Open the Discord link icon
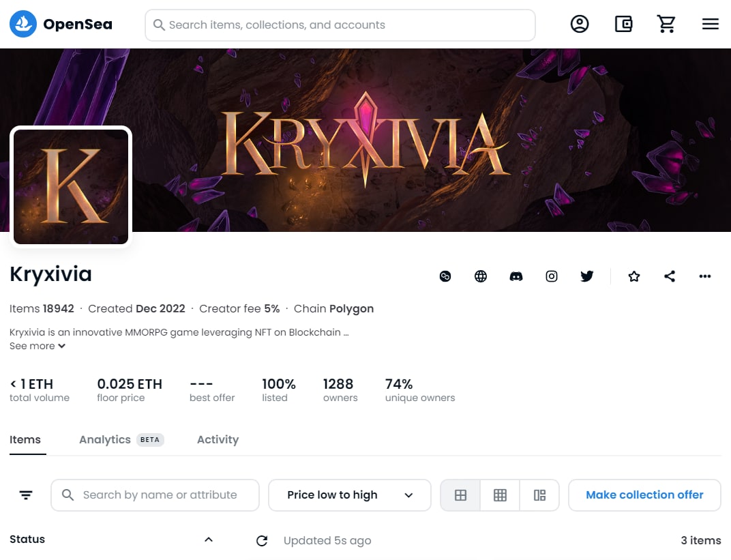This screenshot has height=560, width=731. click(516, 276)
